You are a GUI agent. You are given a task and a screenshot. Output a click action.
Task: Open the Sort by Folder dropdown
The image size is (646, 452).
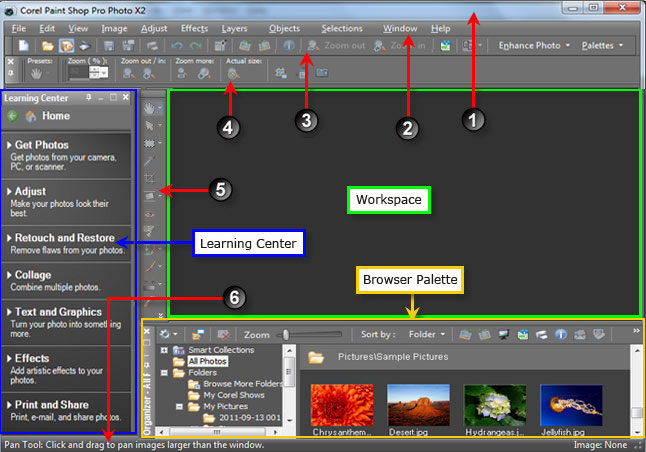(427, 334)
